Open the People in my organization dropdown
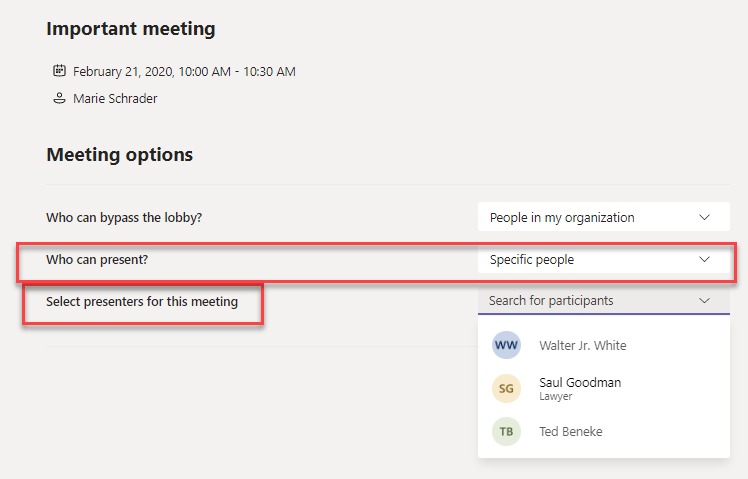 (x=604, y=217)
